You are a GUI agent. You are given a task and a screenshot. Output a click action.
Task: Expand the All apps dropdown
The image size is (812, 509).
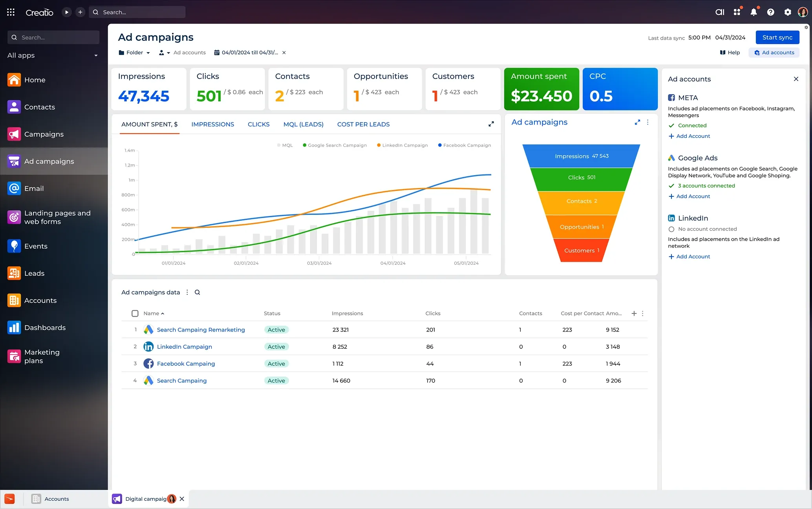point(53,55)
